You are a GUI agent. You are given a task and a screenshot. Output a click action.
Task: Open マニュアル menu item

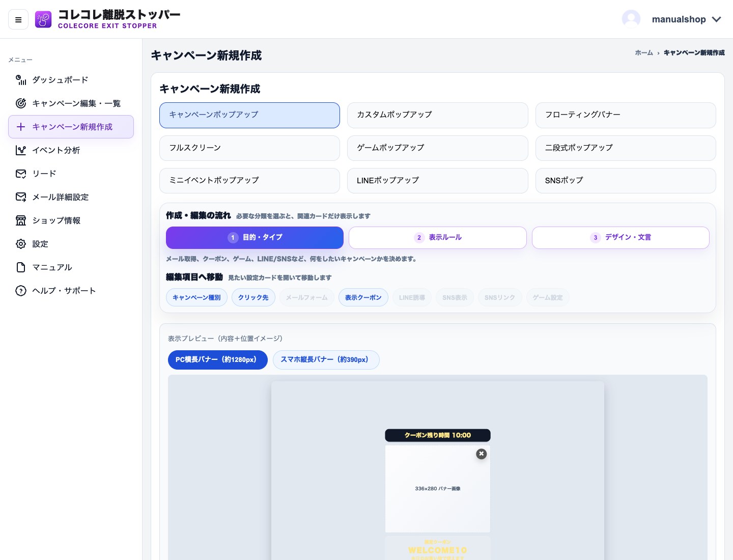pos(71,267)
